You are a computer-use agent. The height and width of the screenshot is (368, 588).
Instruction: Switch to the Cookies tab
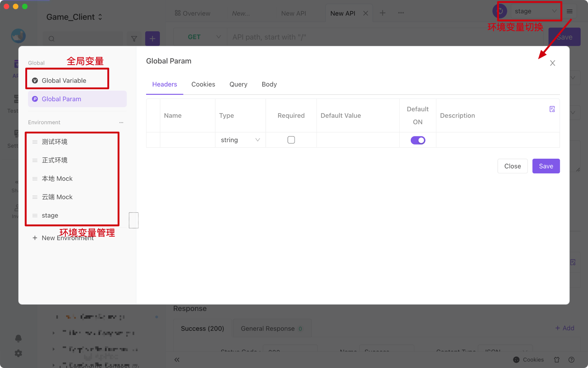pos(203,84)
